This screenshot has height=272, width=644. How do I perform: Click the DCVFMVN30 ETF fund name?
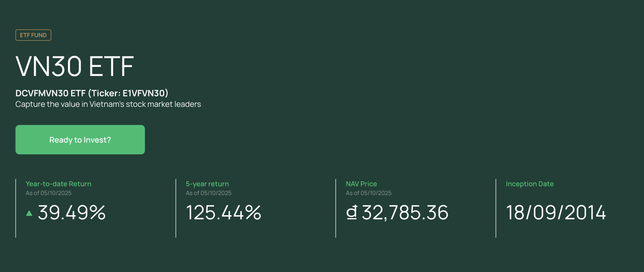[x=51, y=93]
